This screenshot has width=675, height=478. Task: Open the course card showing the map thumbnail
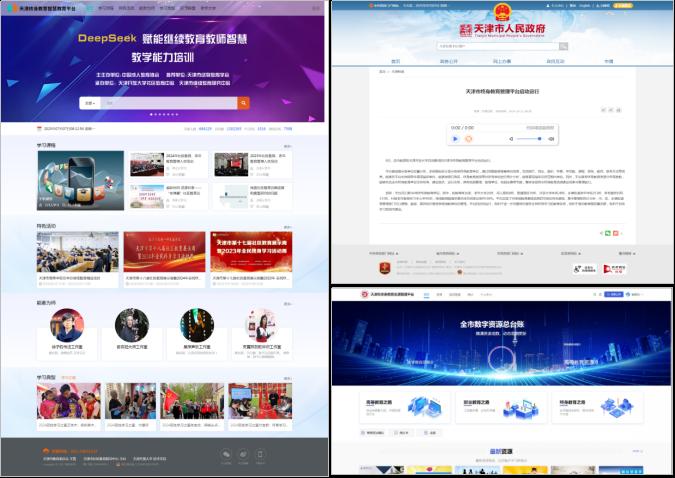click(252, 197)
